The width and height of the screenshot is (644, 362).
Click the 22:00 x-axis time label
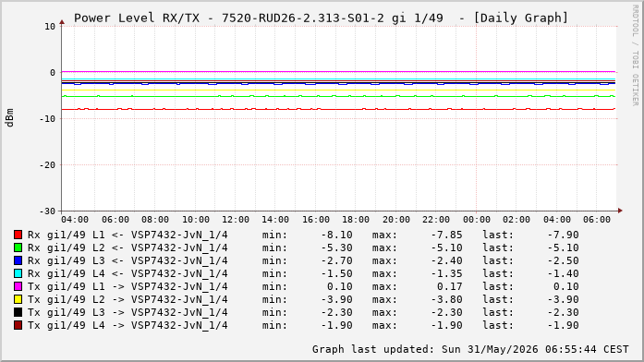pyautogui.click(x=436, y=220)
